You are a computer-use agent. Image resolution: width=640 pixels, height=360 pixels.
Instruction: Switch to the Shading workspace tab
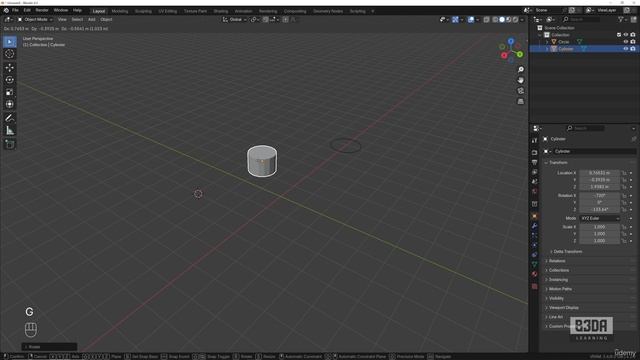pos(221,11)
